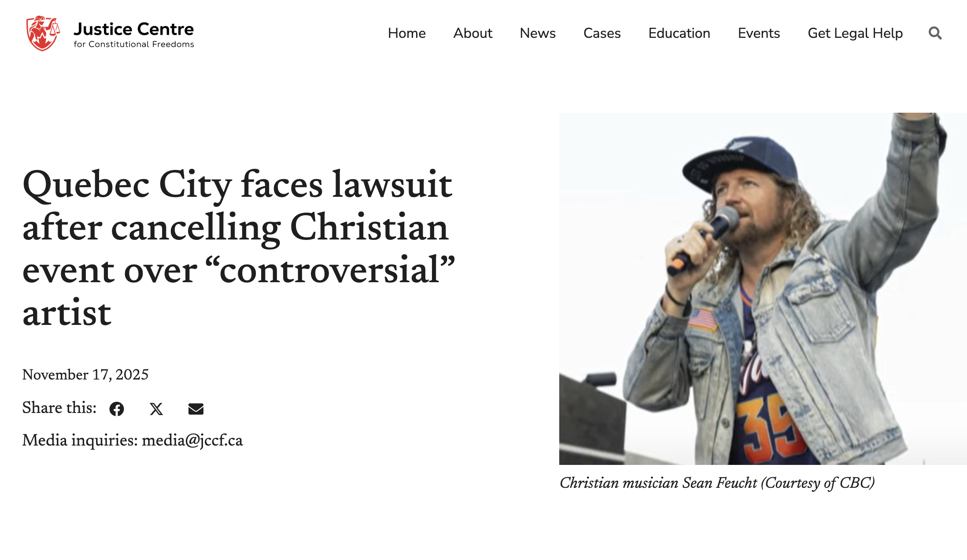This screenshot has height=560, width=967.
Task: Click Get Legal Help link
Action: pyautogui.click(x=855, y=33)
